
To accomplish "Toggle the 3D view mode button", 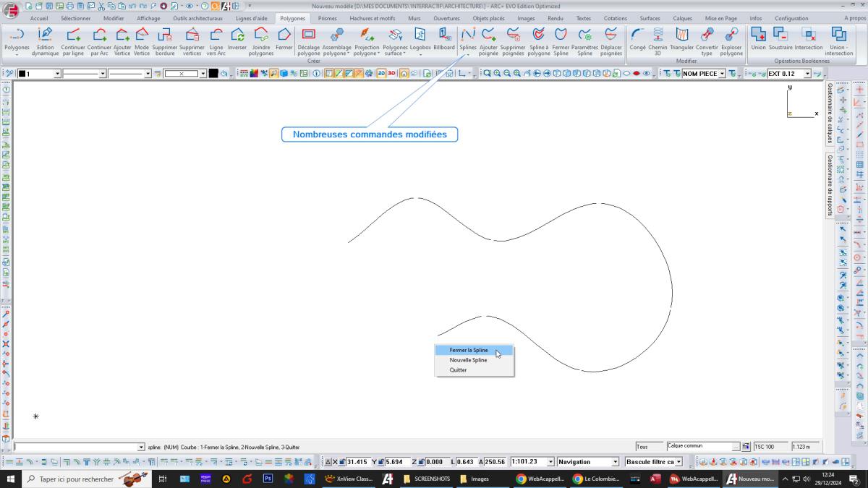I will click(391, 74).
